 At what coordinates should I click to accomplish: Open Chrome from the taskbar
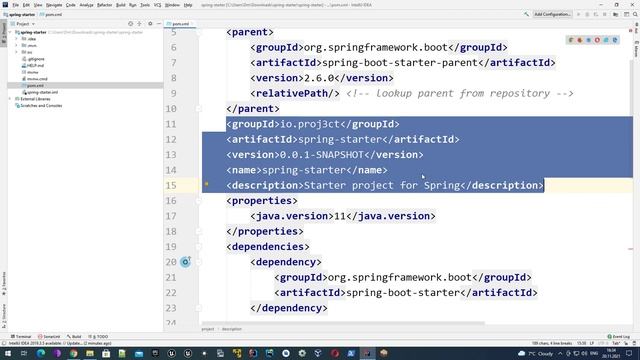click(x=73, y=353)
